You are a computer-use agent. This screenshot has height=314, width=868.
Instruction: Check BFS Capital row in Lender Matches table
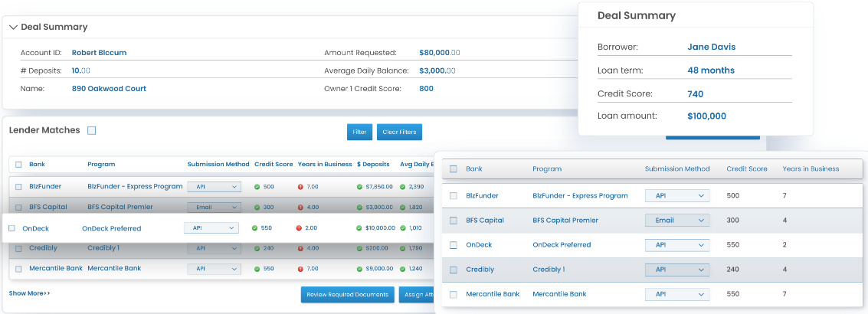(x=18, y=207)
